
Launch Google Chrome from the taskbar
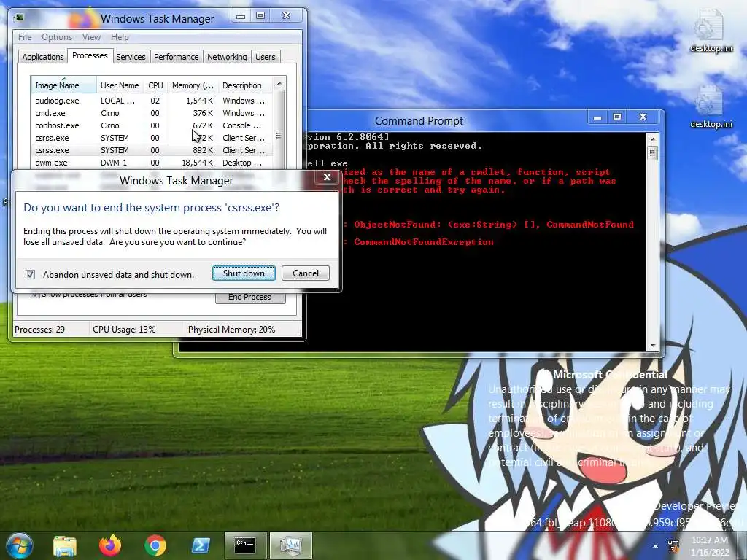pyautogui.click(x=155, y=545)
